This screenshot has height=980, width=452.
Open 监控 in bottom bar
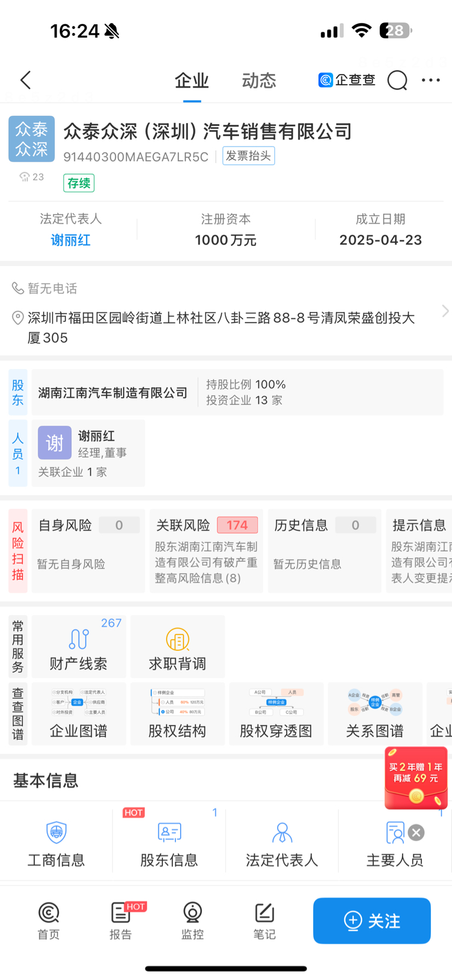coord(192,921)
